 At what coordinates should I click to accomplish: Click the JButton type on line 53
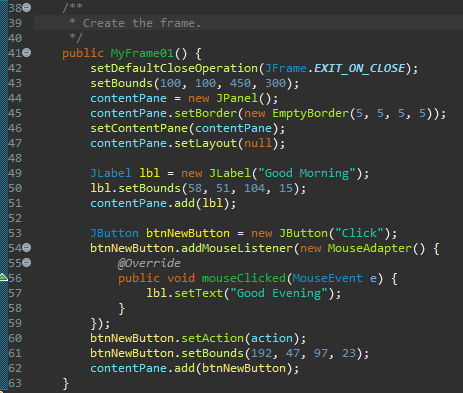(x=114, y=233)
